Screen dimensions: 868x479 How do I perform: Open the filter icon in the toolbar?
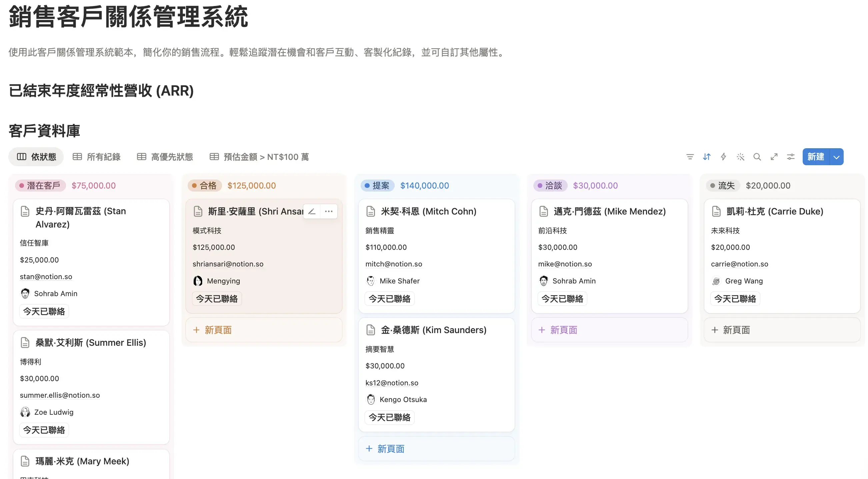[690, 157]
